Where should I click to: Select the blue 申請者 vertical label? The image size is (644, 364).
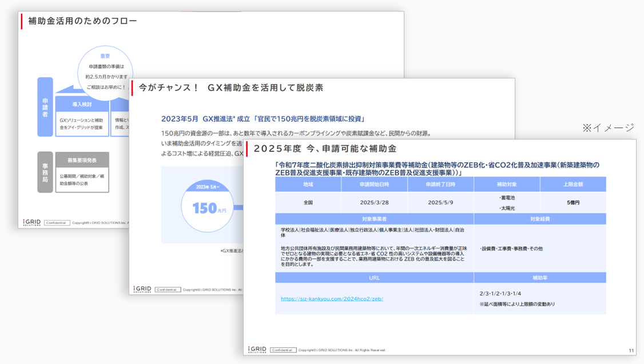(x=45, y=107)
